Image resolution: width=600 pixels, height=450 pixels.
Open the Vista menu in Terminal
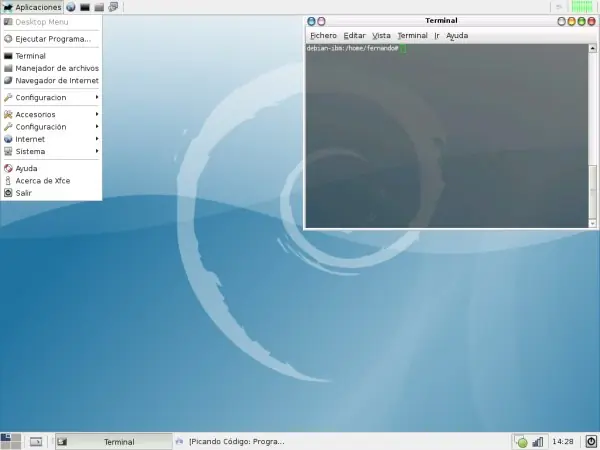pyautogui.click(x=381, y=36)
